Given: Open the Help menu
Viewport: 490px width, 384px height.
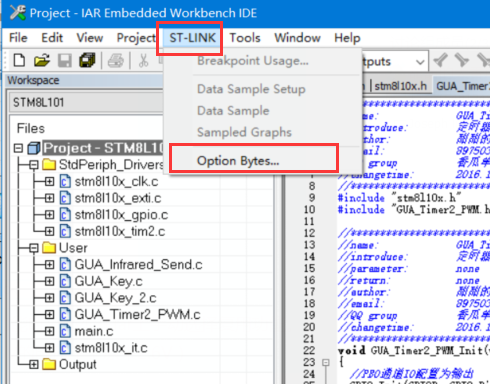Looking at the screenshot, I should [347, 38].
